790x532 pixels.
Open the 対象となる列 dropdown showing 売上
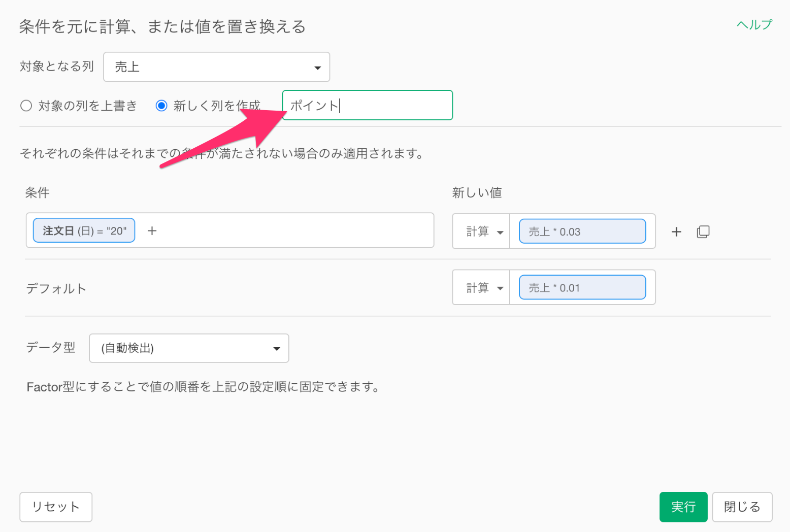216,67
